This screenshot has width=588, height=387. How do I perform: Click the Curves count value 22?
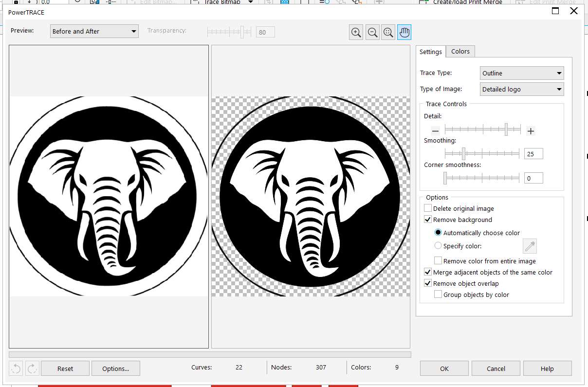click(239, 368)
